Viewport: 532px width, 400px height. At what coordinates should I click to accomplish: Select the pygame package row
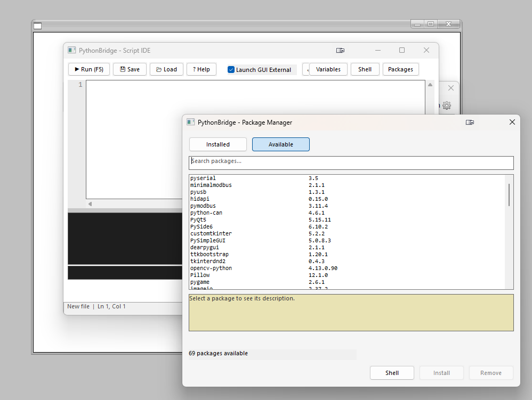[x=346, y=282]
